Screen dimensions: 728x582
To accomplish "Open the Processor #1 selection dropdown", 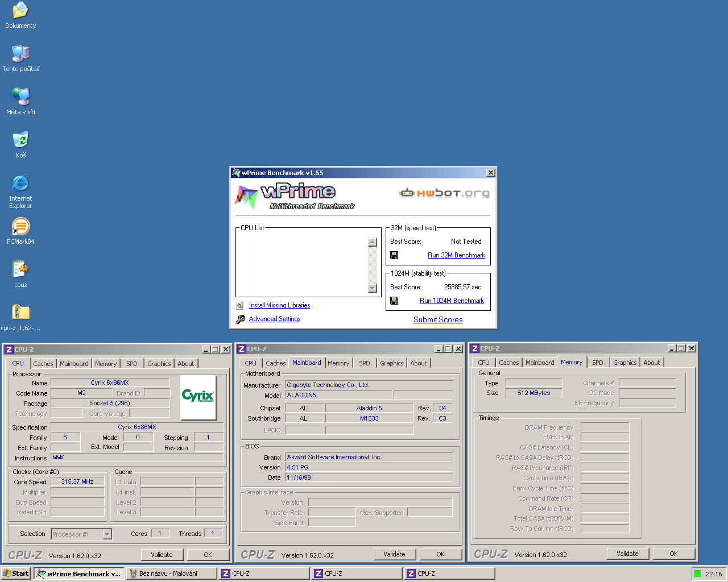I will [x=107, y=534].
